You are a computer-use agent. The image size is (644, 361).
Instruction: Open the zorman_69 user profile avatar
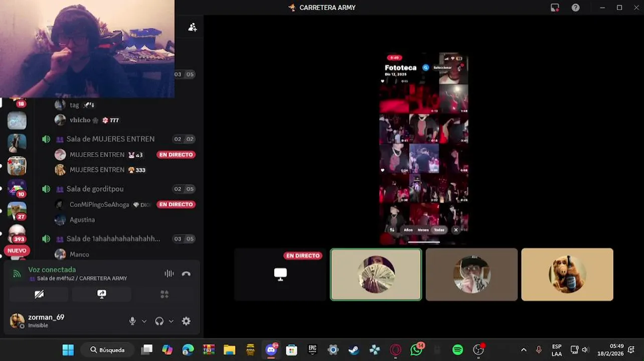click(x=17, y=320)
